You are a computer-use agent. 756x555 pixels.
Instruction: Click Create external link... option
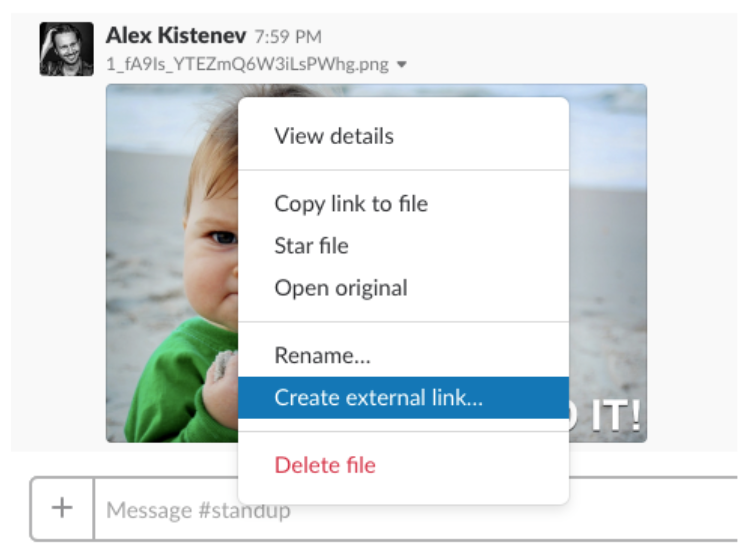(379, 398)
